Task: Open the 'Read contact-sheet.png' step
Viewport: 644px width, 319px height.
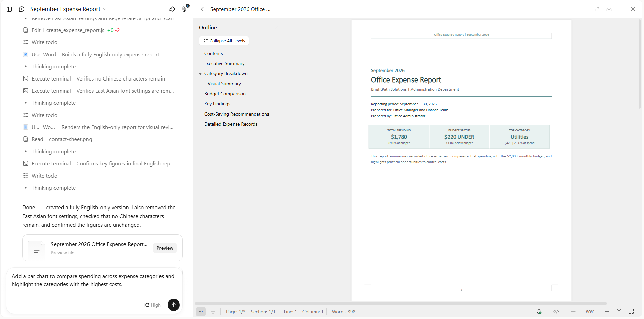Action: 58,139
